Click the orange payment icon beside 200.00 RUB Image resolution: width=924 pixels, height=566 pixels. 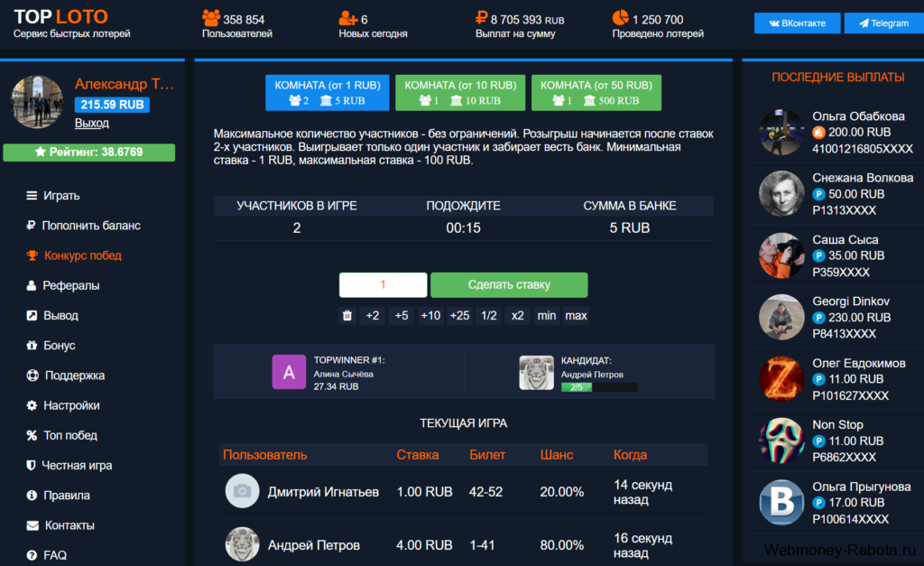818,132
